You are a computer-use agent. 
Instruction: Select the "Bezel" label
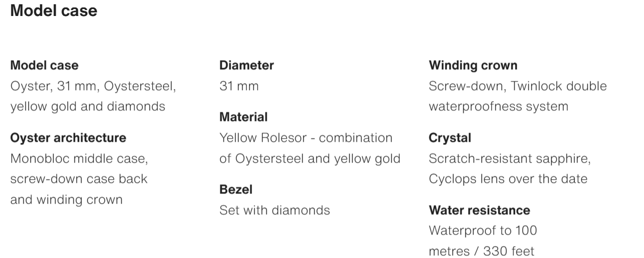click(x=236, y=189)
